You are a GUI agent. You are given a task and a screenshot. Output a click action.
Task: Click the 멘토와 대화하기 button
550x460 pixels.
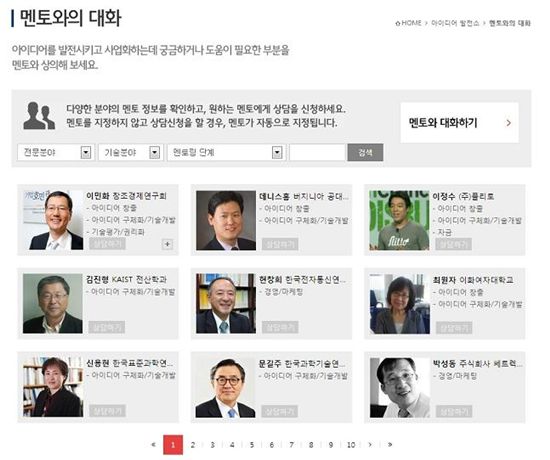pos(460,123)
